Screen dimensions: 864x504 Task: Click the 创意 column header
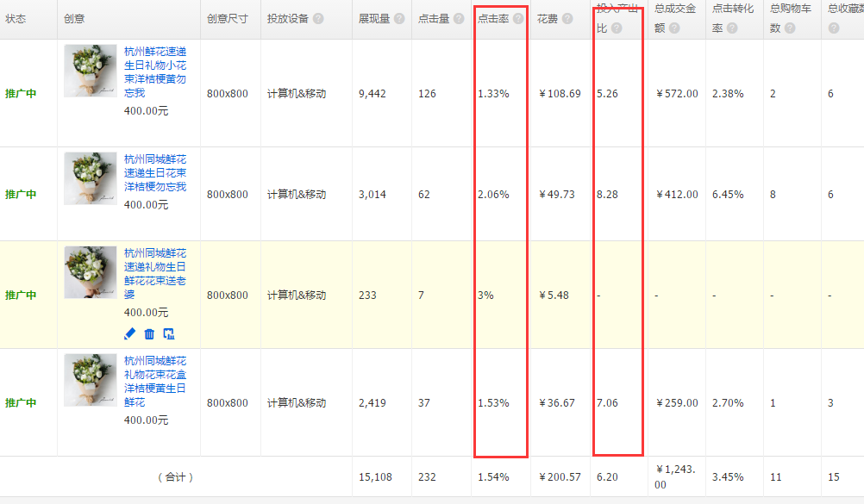coord(74,19)
